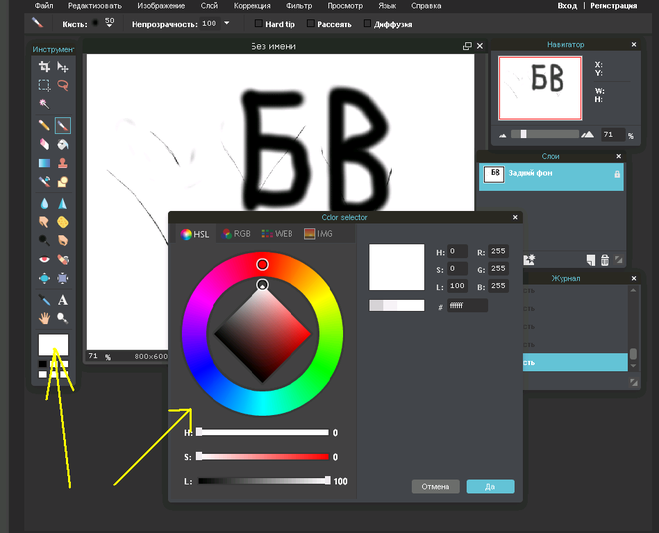The width and height of the screenshot is (659, 533).
Task: Zoom in with the Navigator large mountain icon
Action: (x=587, y=135)
